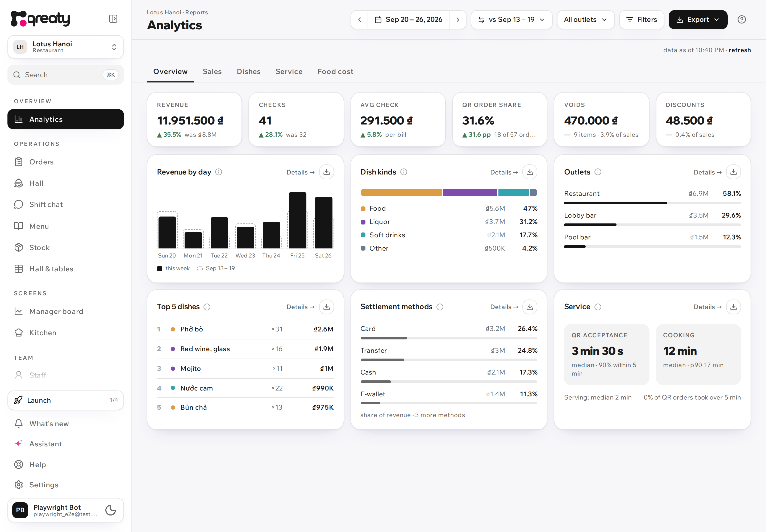Open the Sep 20 – 26, 2026 date picker
Viewport: 766px width, 532px height.
408,20
